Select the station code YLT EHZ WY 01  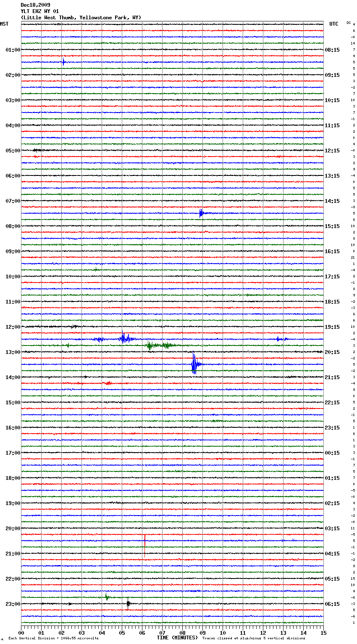(40, 11)
